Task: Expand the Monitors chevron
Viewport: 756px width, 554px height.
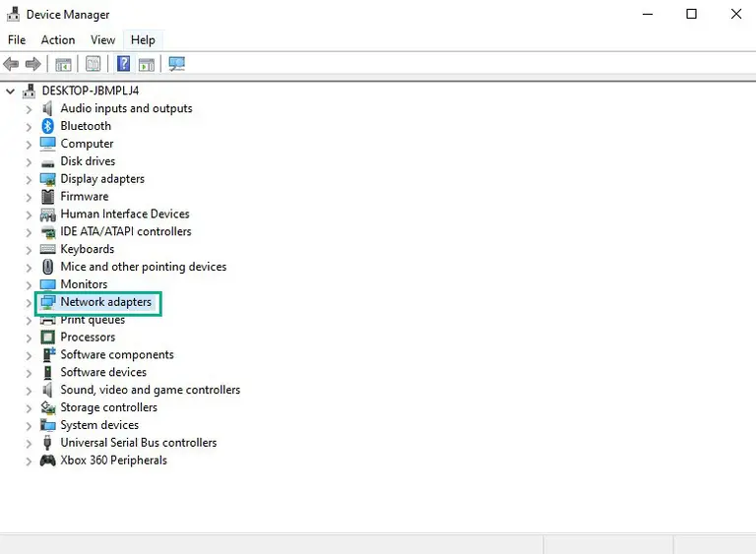Action: coord(29,285)
